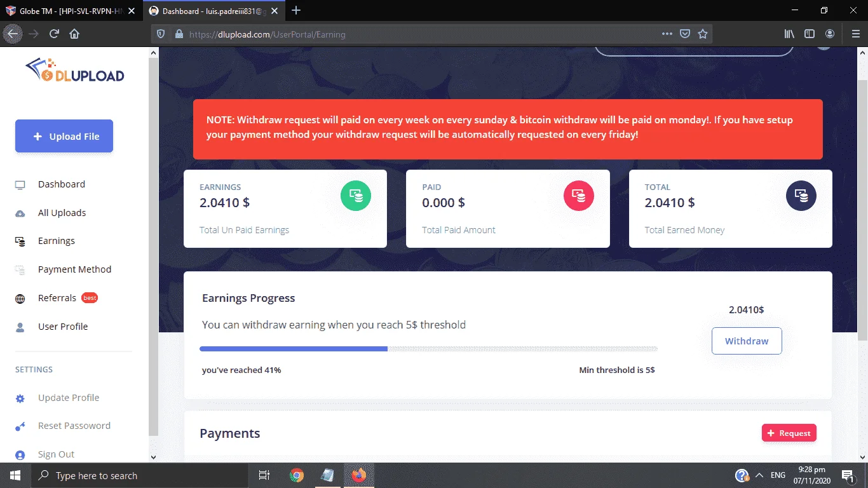Toggle Firefox sidebar view icon

tap(810, 34)
